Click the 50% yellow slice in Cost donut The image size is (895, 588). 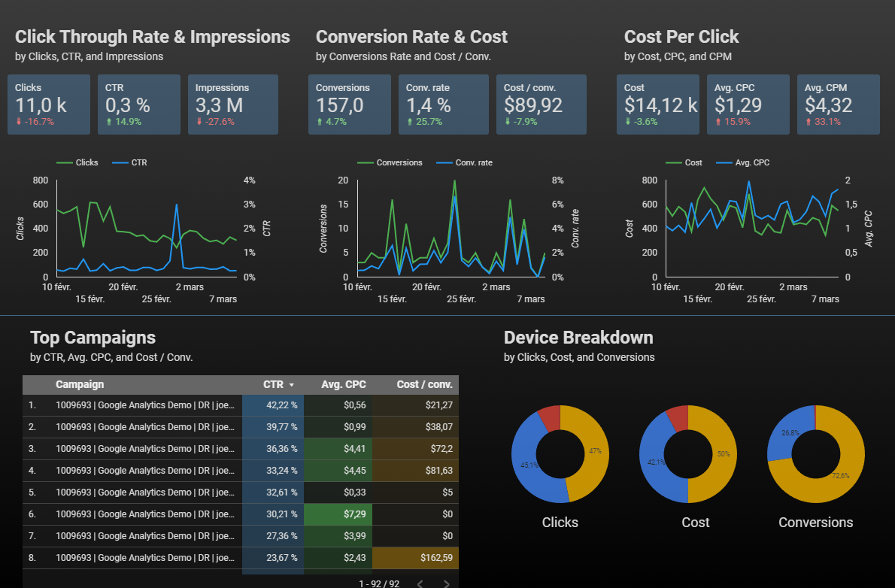724,454
